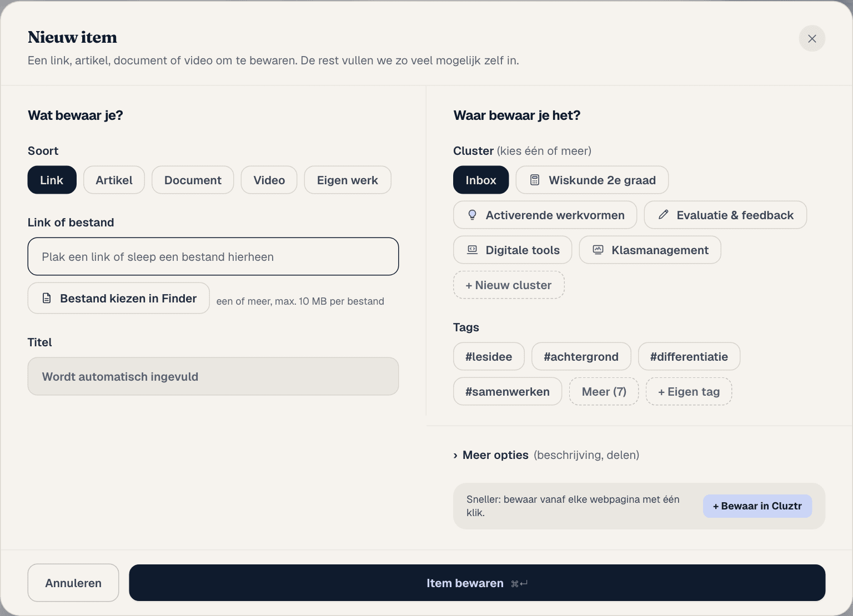Click the + Bewaar in Cluztr button
The image size is (853, 616).
pyautogui.click(x=757, y=506)
